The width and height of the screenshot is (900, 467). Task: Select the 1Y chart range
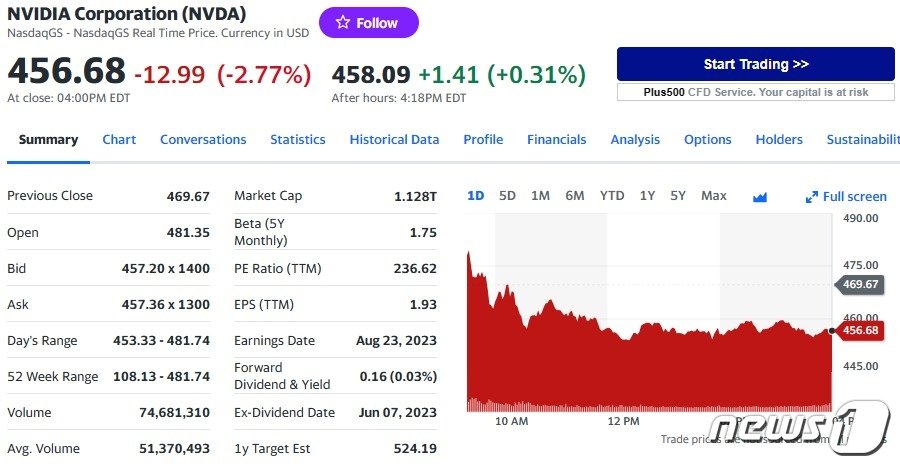tap(647, 196)
